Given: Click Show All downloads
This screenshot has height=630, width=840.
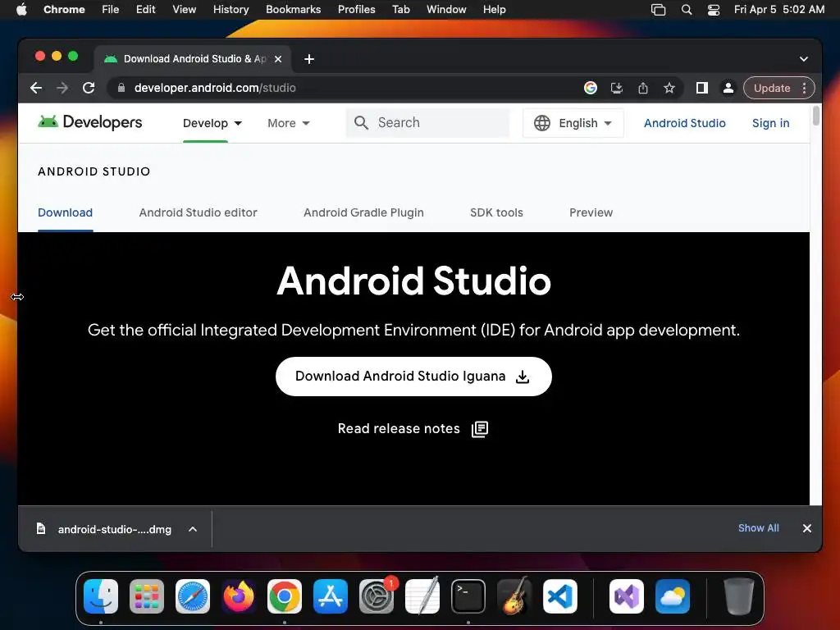Looking at the screenshot, I should (x=759, y=528).
